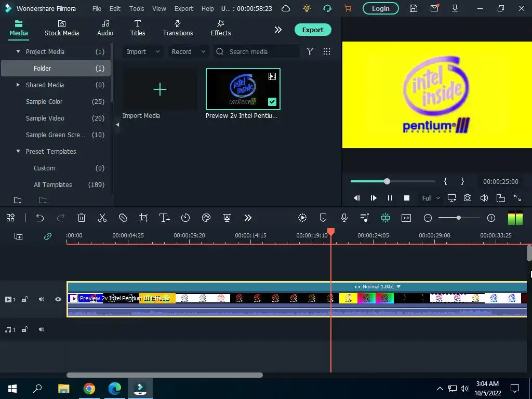This screenshot has height=399, width=532.
Task: Click the horizontal timeline scrollbar
Action: coord(165,375)
